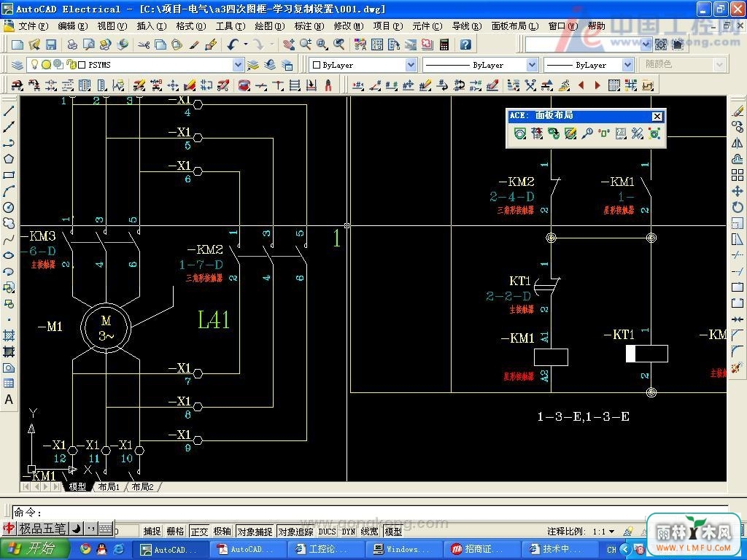Image resolution: width=747 pixels, height=560 pixels.
Task: Select the Rotate modify tool
Action: [738, 207]
